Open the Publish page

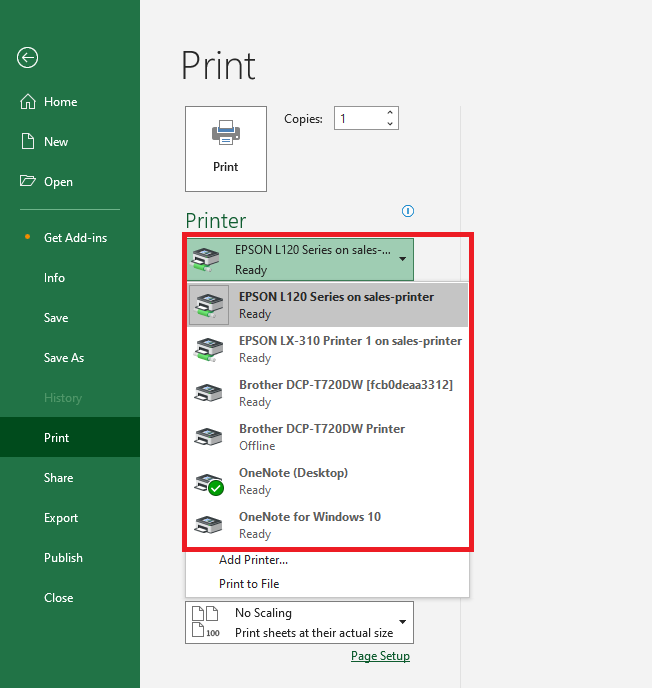[70, 558]
